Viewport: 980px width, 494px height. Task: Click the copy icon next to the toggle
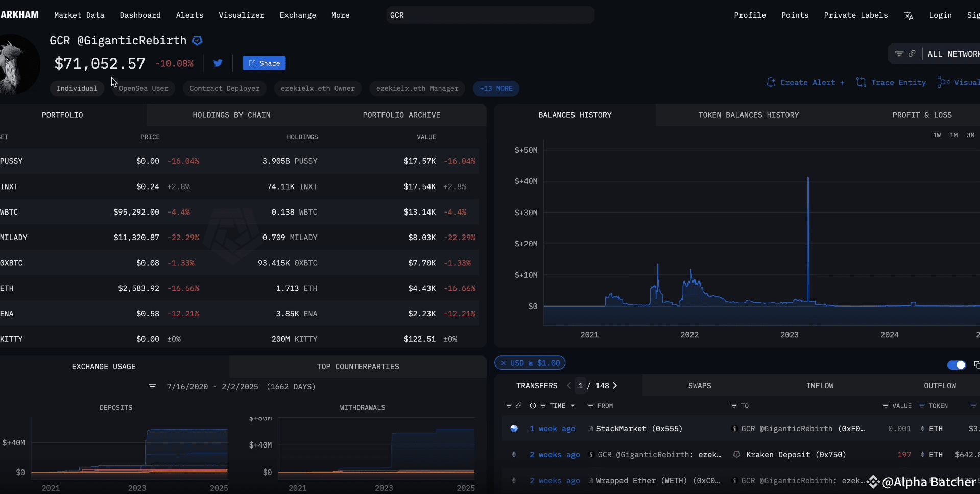coord(976,365)
